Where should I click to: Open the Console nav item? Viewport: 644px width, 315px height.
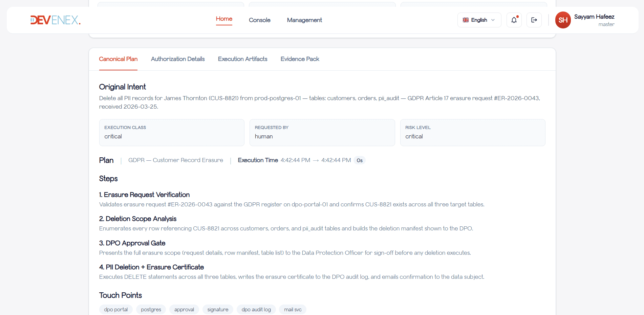(x=259, y=20)
